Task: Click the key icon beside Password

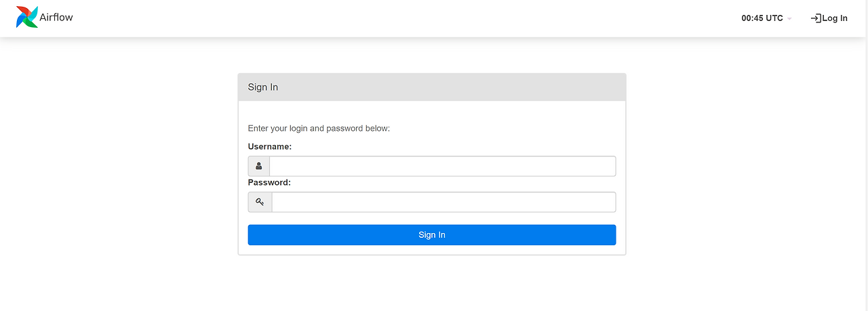Action: pos(260,202)
